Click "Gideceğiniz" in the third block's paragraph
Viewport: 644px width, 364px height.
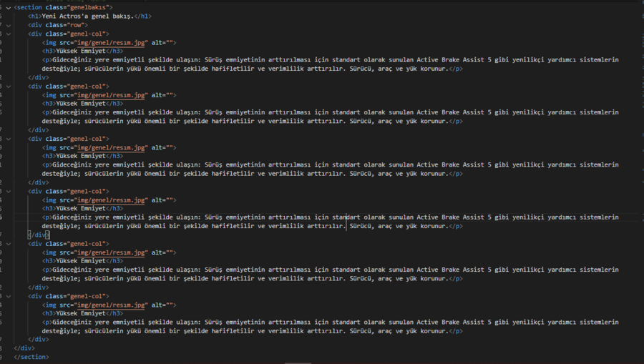[72, 165]
